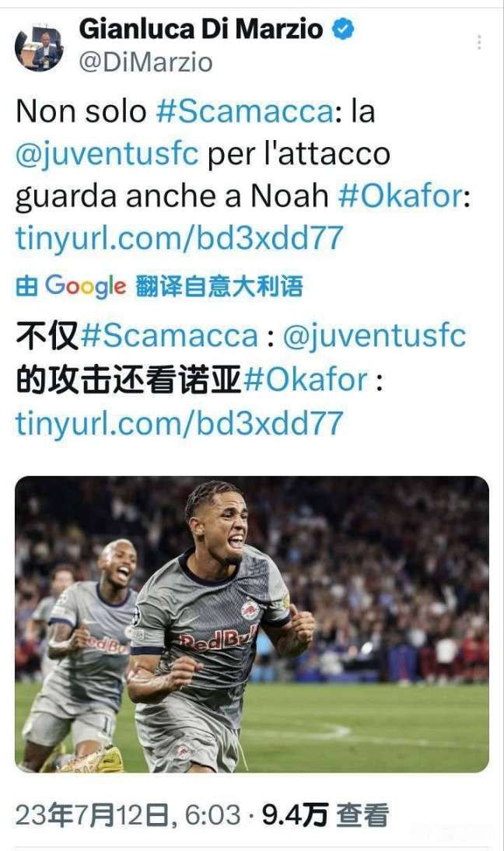
Task: Open the Red Bull player celebration photo
Action: (252, 624)
